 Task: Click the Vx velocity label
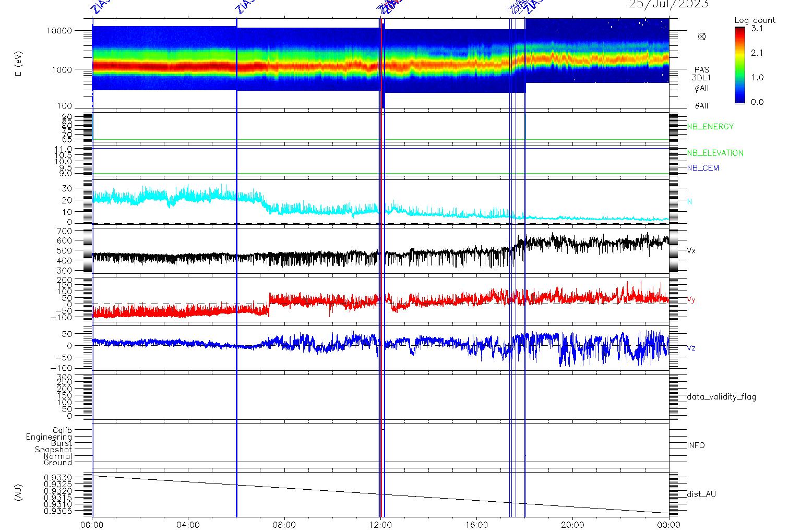tap(691, 250)
